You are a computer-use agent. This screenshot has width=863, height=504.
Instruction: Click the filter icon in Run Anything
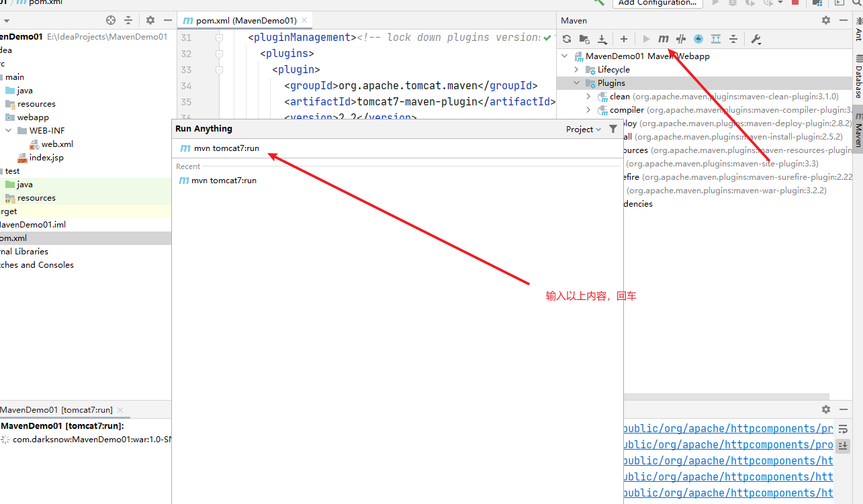tap(612, 129)
